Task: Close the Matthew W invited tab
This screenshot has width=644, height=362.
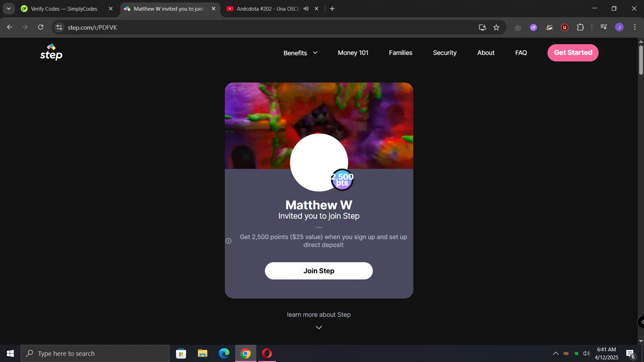Action: click(213, 9)
